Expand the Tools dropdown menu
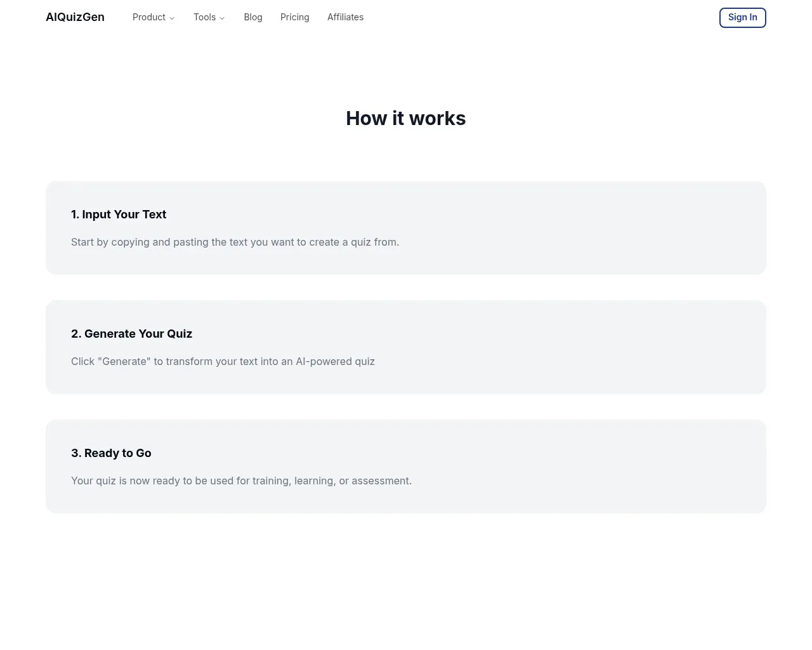This screenshot has height=650, width=812. (x=209, y=17)
